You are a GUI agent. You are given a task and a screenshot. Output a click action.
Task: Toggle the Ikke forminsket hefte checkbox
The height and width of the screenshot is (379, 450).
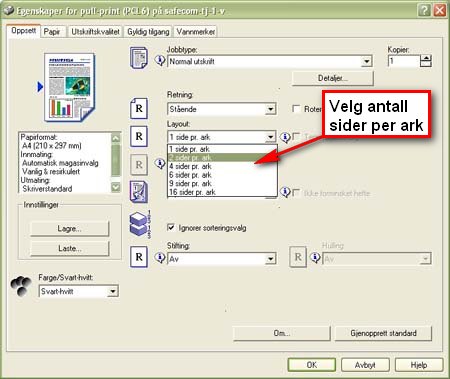[296, 193]
